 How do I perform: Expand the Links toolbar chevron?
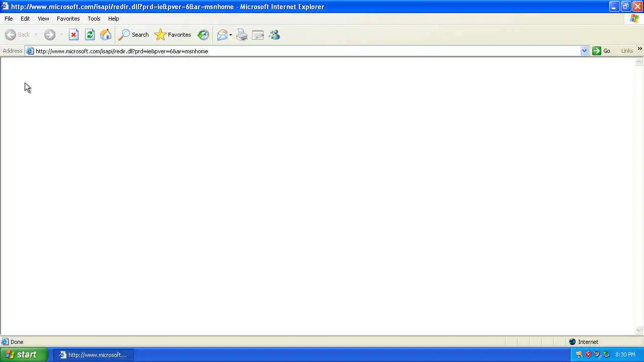coord(639,49)
